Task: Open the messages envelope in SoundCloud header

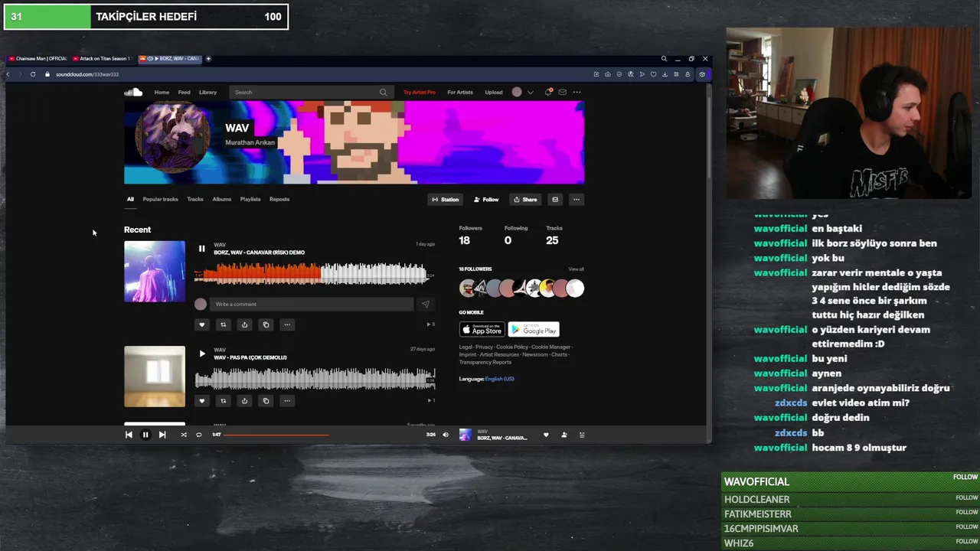Action: click(562, 92)
